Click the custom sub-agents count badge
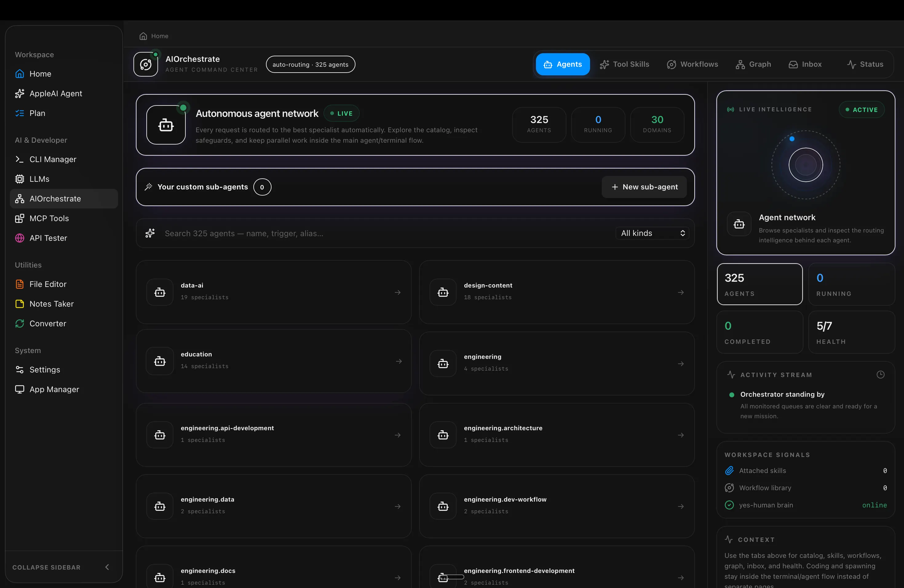 262,187
